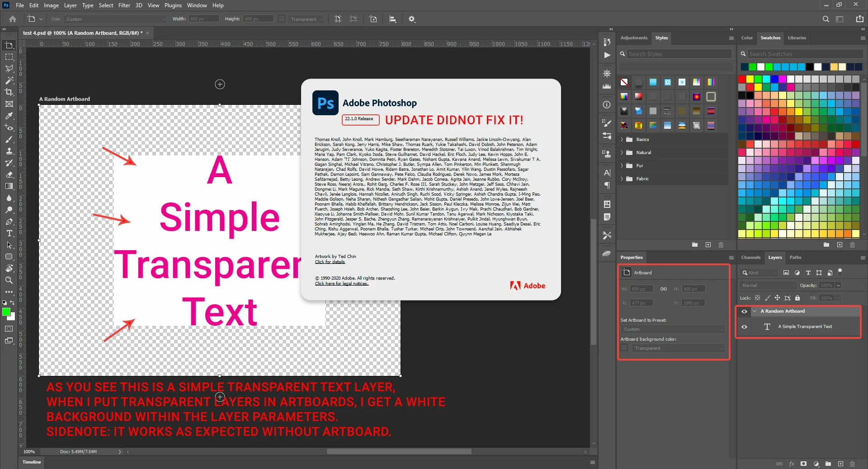The image size is (868, 469).
Task: Hide the A Random Artboard layer group
Action: 744,311
